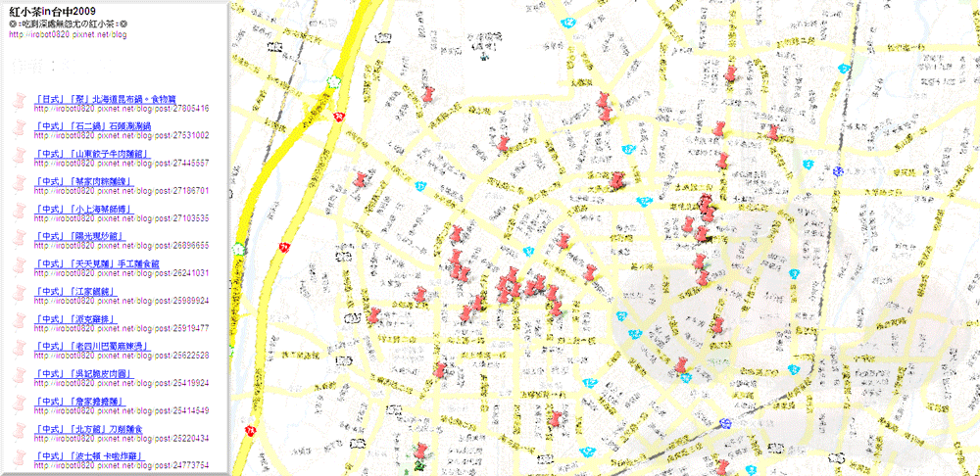This screenshot has height=476, width=980.
Task: Click the pushpin icon beside post 27531002
Action: click(21, 128)
